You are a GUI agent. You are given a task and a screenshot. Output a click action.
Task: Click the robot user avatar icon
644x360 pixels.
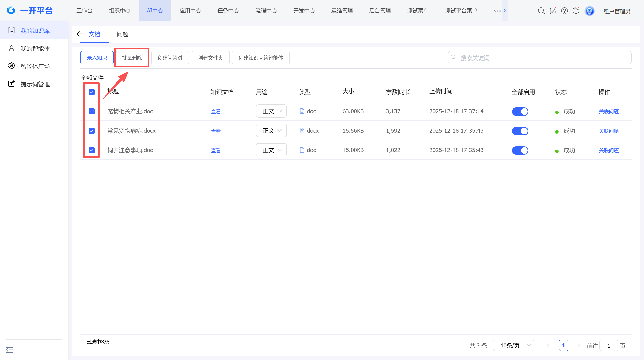click(589, 11)
